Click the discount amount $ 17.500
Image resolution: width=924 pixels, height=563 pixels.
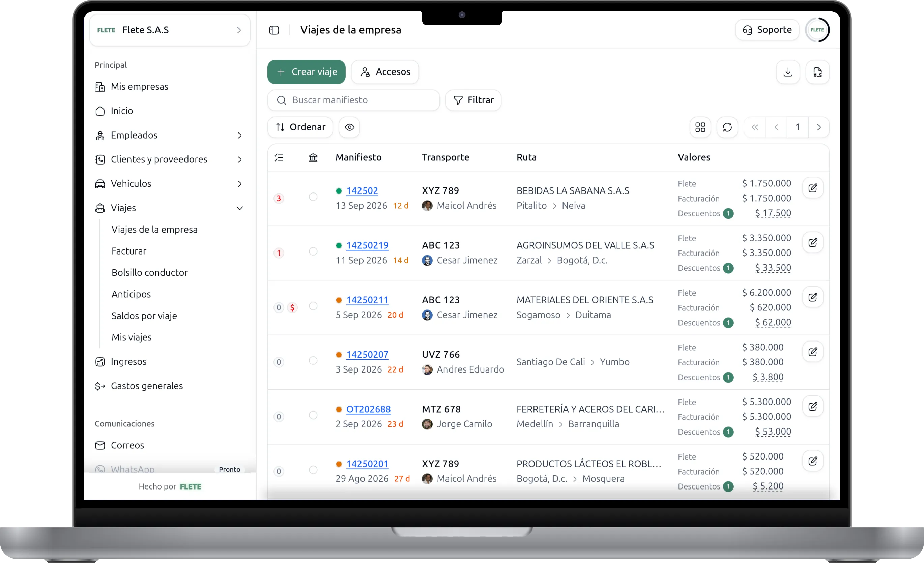tap(773, 213)
